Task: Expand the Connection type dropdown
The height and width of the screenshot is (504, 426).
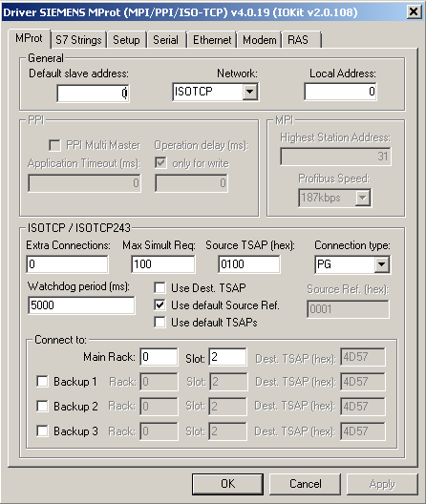Action: (352, 264)
